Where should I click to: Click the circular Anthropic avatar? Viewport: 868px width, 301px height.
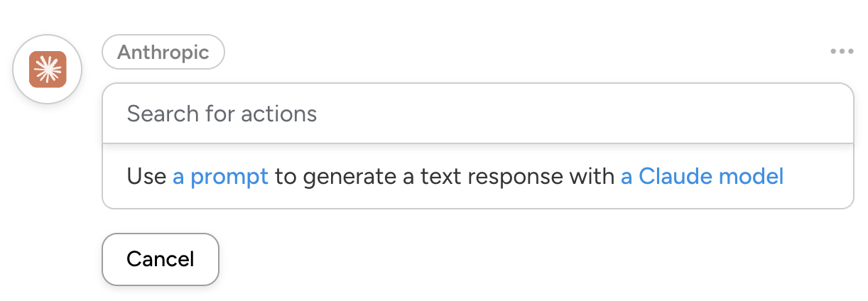[x=48, y=70]
